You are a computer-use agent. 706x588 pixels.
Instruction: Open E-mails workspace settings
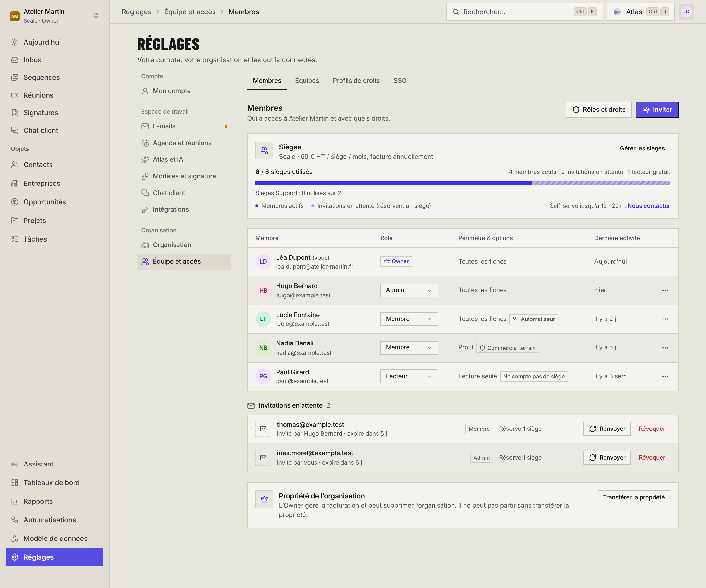(x=184, y=126)
